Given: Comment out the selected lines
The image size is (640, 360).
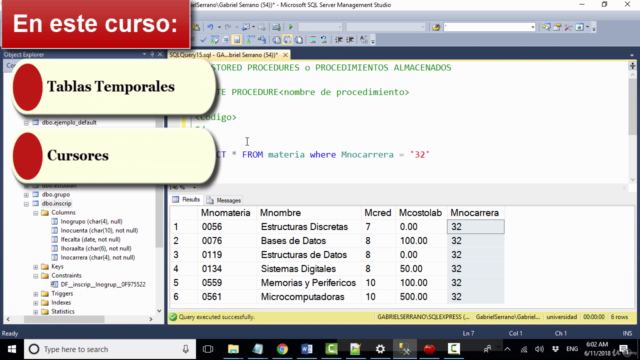Looking at the screenshot, I should coord(313,40).
